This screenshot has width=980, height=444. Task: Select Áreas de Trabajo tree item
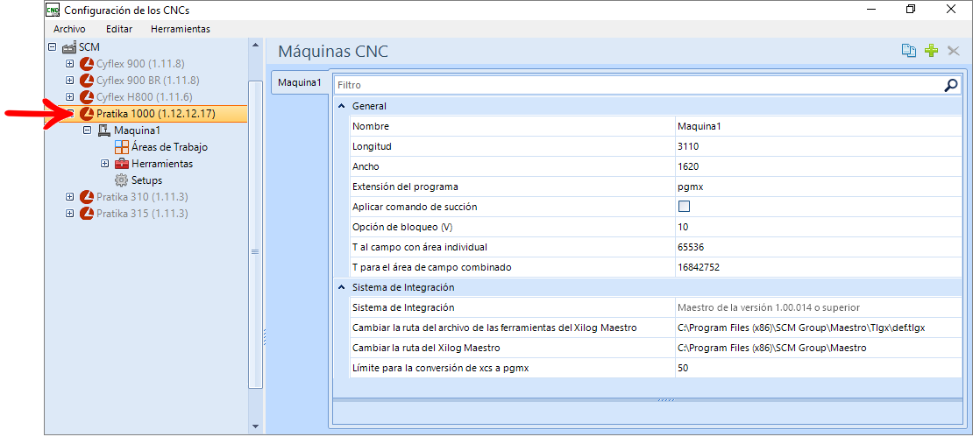169,147
